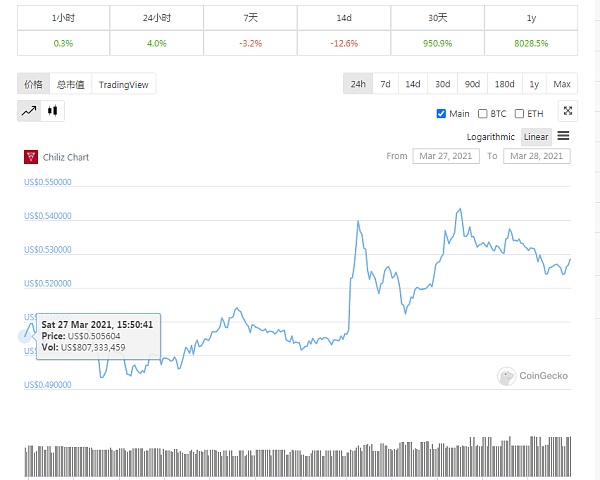Switch to Logarithmic scale
The width and height of the screenshot is (600, 480).
pos(490,136)
